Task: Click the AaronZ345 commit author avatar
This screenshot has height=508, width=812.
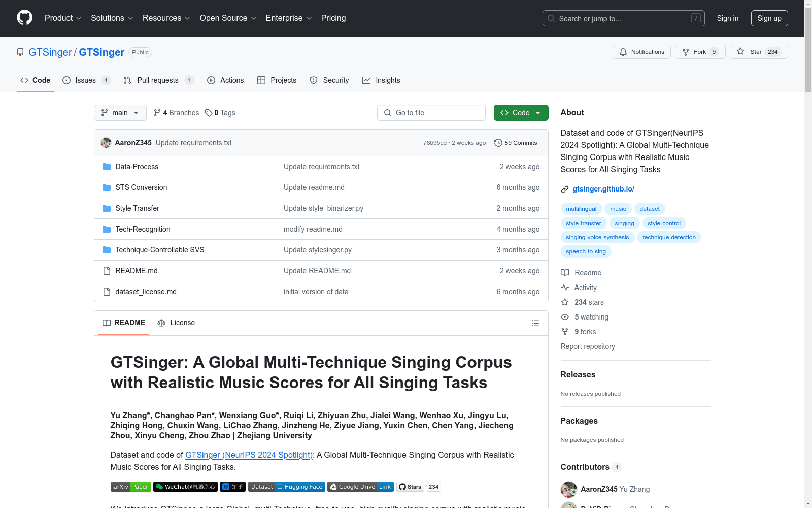Action: click(x=106, y=143)
